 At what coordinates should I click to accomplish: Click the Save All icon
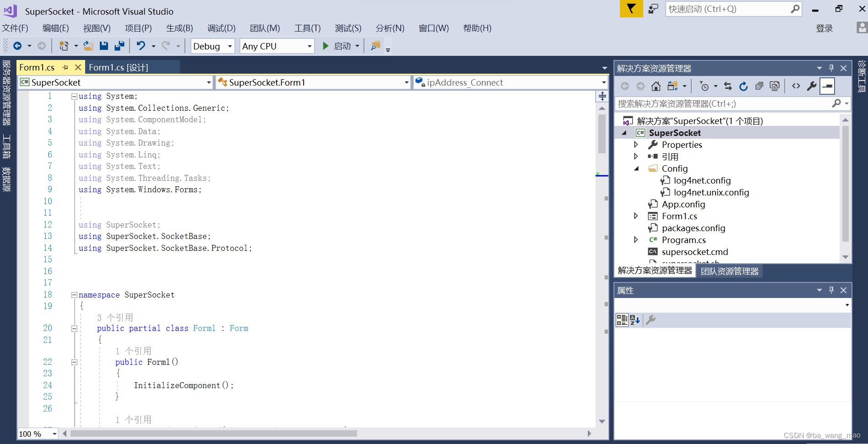(x=119, y=46)
